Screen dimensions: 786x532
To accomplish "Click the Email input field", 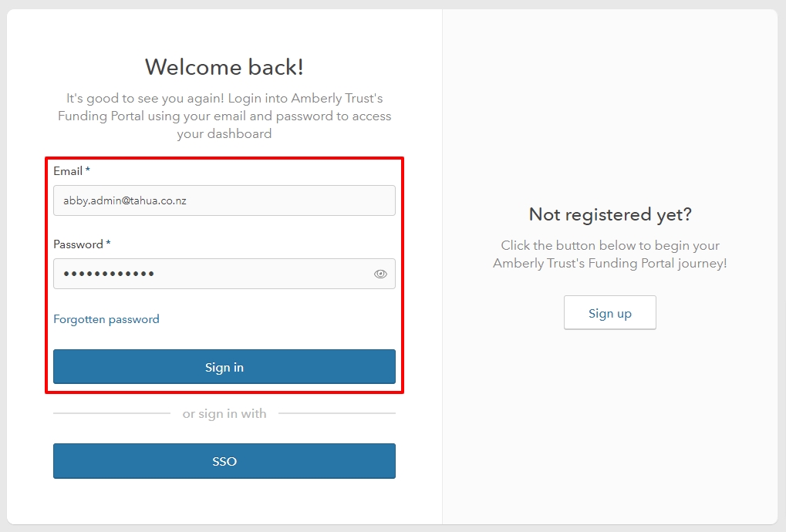I will (x=224, y=200).
